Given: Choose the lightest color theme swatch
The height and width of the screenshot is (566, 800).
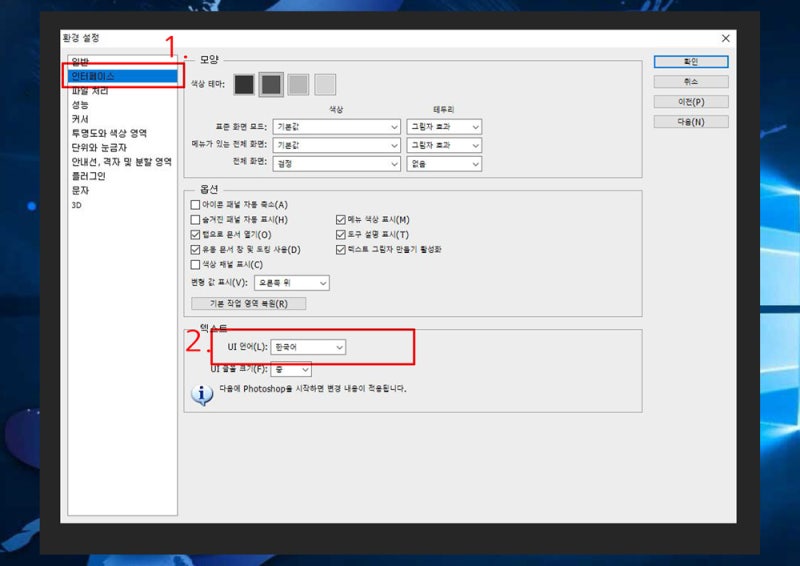Looking at the screenshot, I should pyautogui.click(x=325, y=85).
